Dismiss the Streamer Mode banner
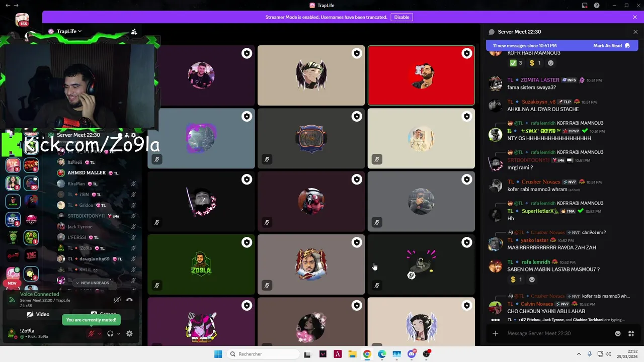The width and height of the screenshot is (644, 362). 635,17
